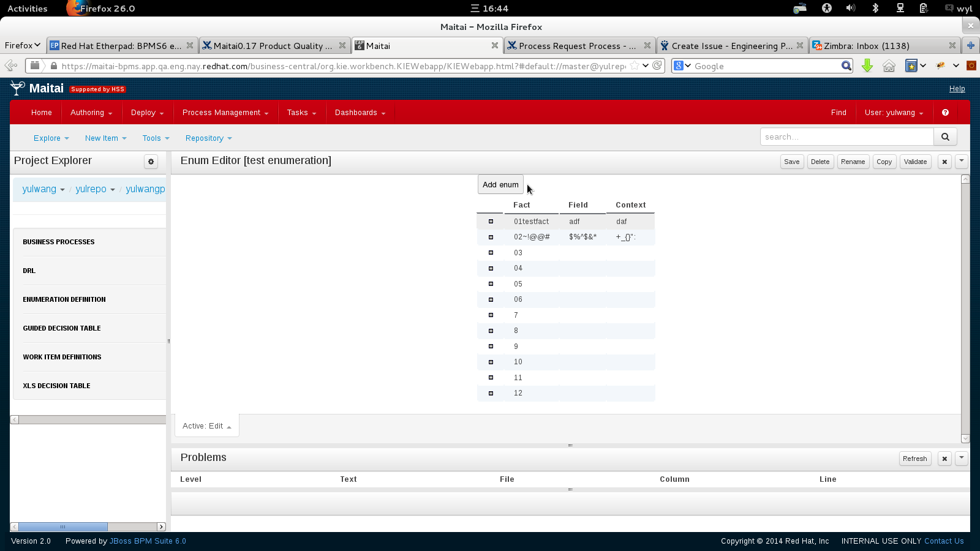Open the bookmarks star toolbar icon
The height and width of the screenshot is (551, 980).
click(x=911, y=66)
